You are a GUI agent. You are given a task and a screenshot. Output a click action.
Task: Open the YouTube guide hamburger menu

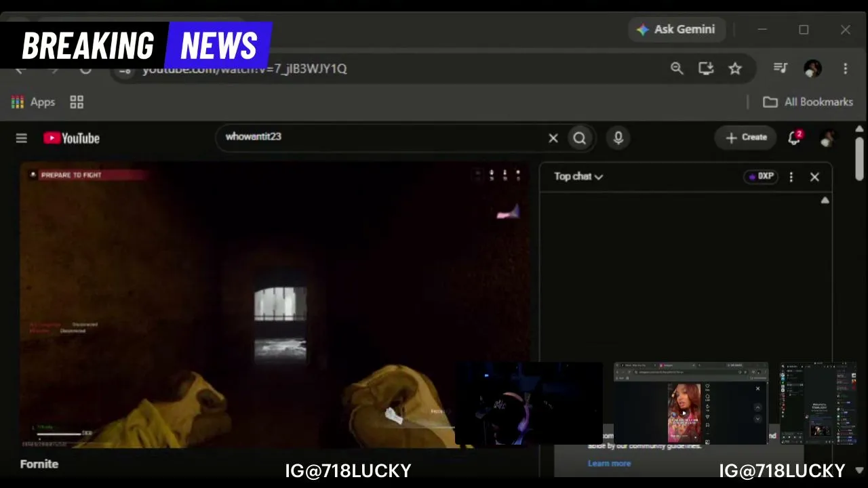(22, 138)
